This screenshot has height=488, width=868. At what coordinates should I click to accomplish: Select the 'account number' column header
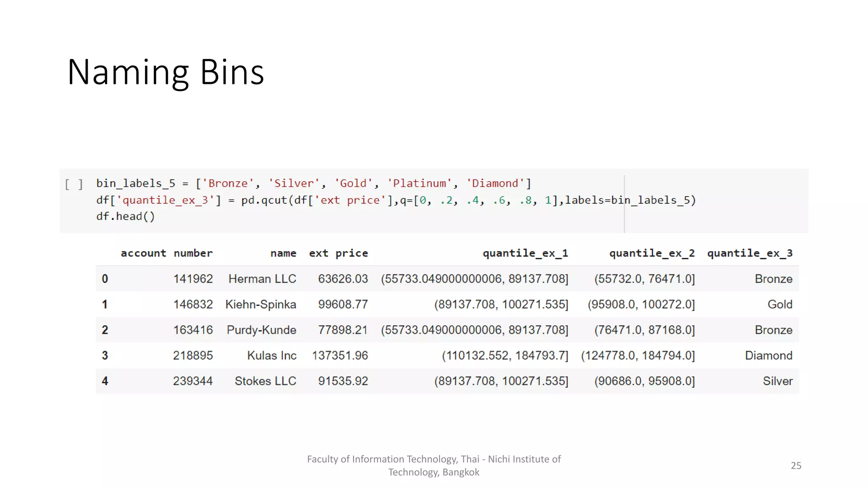tap(167, 253)
